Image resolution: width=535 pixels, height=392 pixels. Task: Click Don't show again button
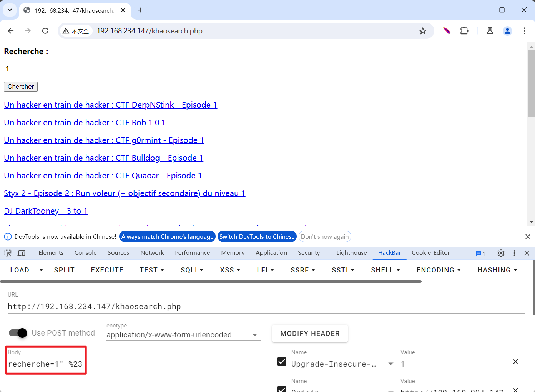(325, 236)
